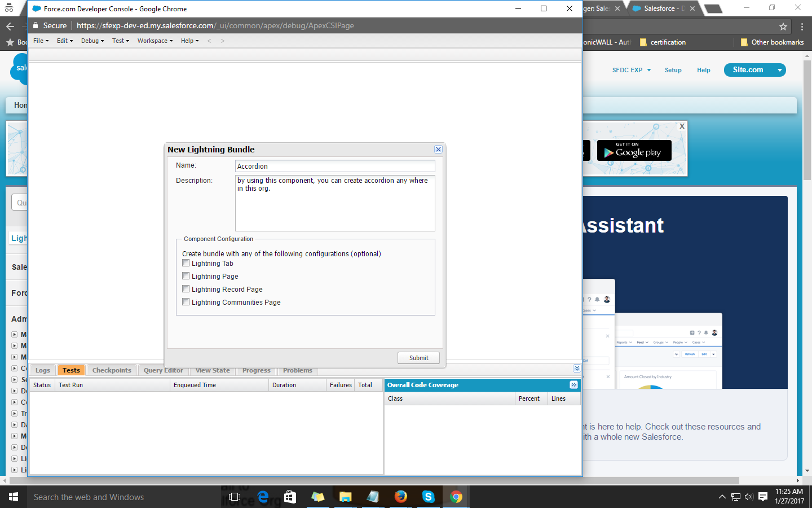Open Skype from the taskbar
Image resolution: width=812 pixels, height=508 pixels.
pos(429,497)
